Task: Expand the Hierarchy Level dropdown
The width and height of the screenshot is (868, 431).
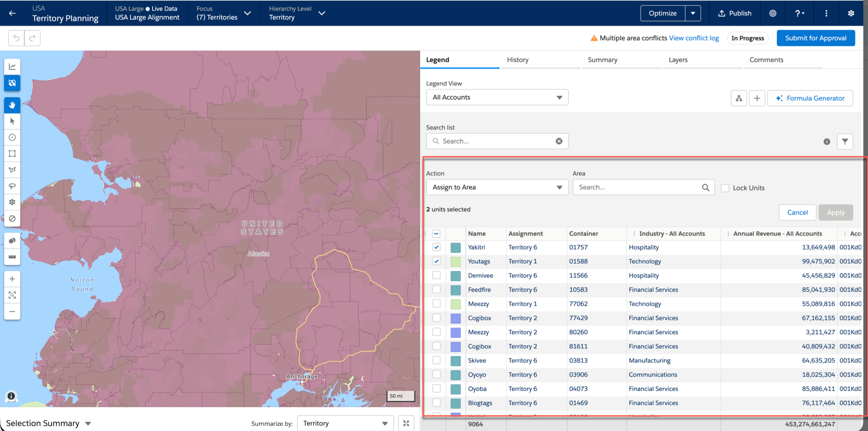Action: pyautogui.click(x=322, y=13)
